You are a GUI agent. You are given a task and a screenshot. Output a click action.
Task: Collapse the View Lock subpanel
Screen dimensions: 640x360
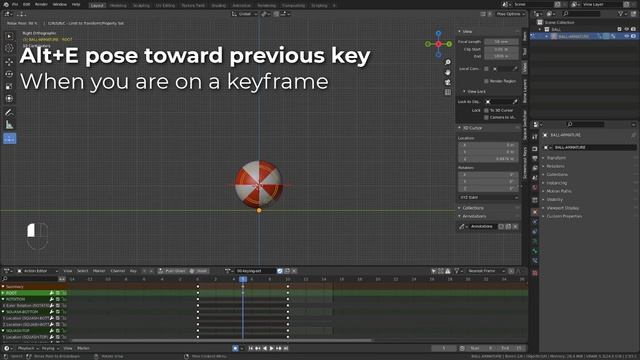(x=464, y=91)
